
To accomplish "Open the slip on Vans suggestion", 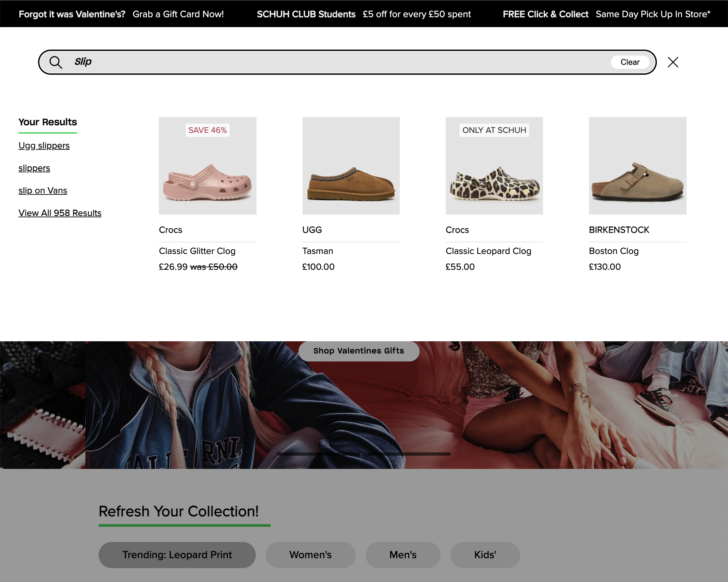I will [x=43, y=190].
